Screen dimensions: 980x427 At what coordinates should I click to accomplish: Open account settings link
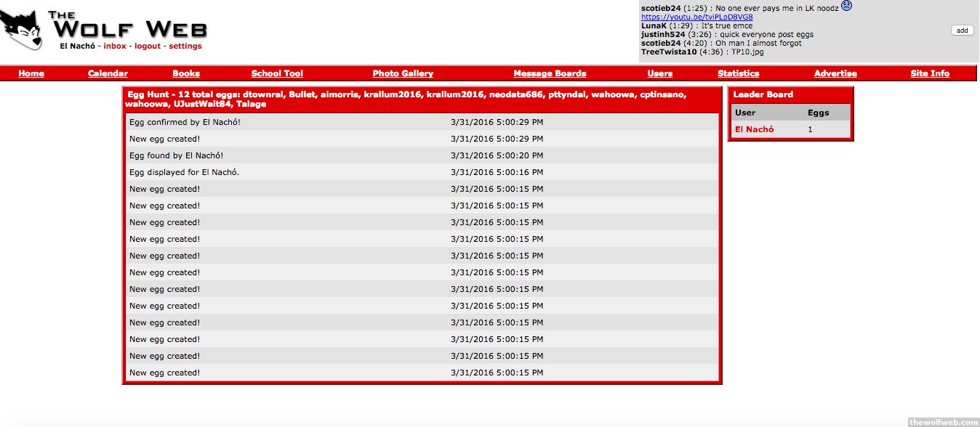tap(185, 46)
